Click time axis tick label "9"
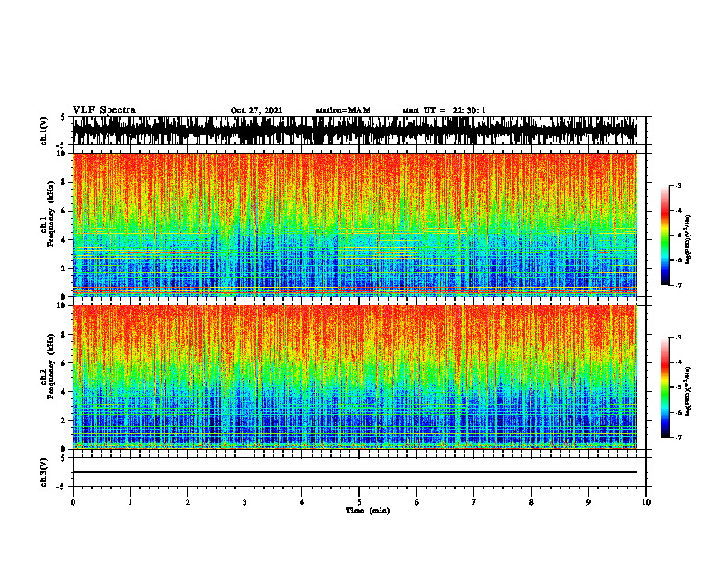Image resolution: width=728 pixels, height=563 pixels. pyautogui.click(x=588, y=502)
